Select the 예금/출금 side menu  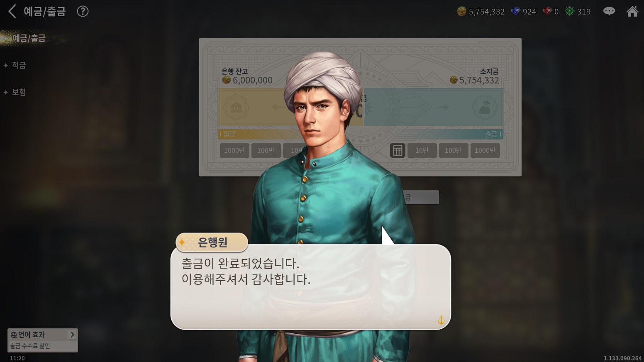[29, 38]
